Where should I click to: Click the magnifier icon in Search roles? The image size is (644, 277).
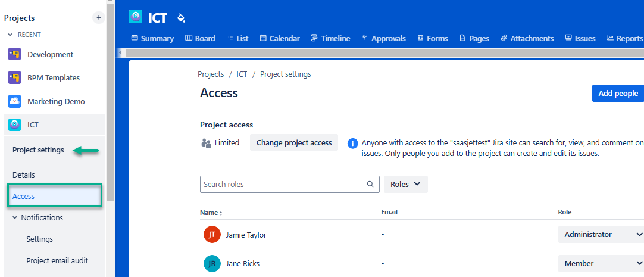[370, 184]
